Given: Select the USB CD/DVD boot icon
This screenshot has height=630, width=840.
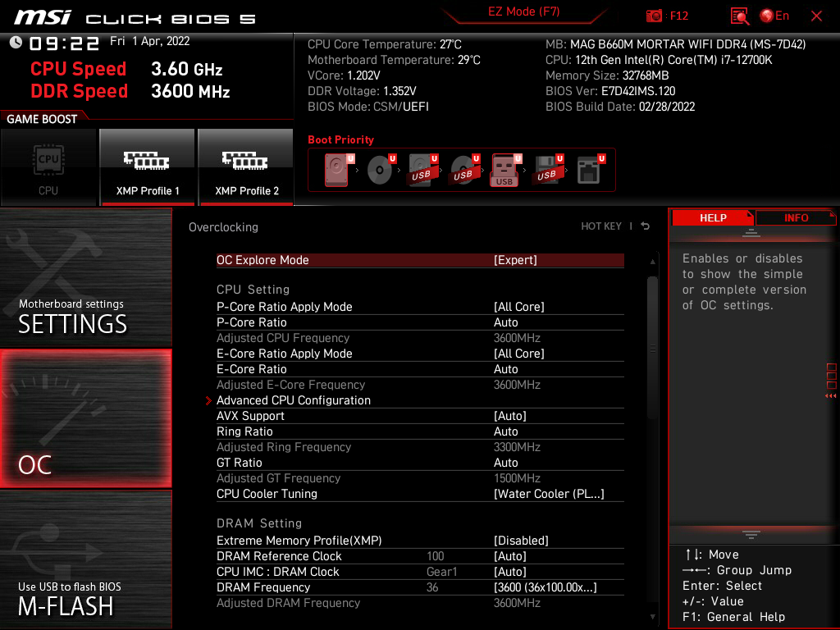Looking at the screenshot, I should pyautogui.click(x=464, y=170).
